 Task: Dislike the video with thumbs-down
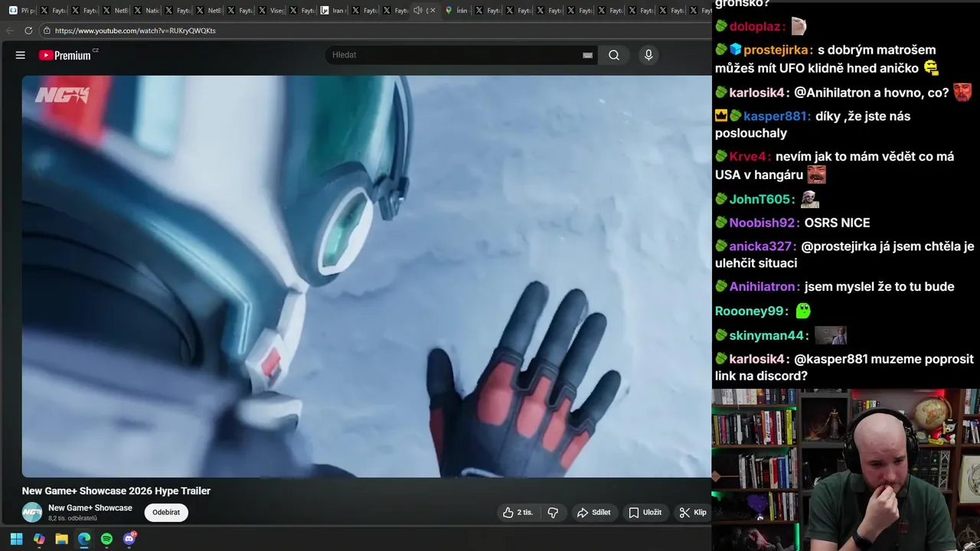553,513
